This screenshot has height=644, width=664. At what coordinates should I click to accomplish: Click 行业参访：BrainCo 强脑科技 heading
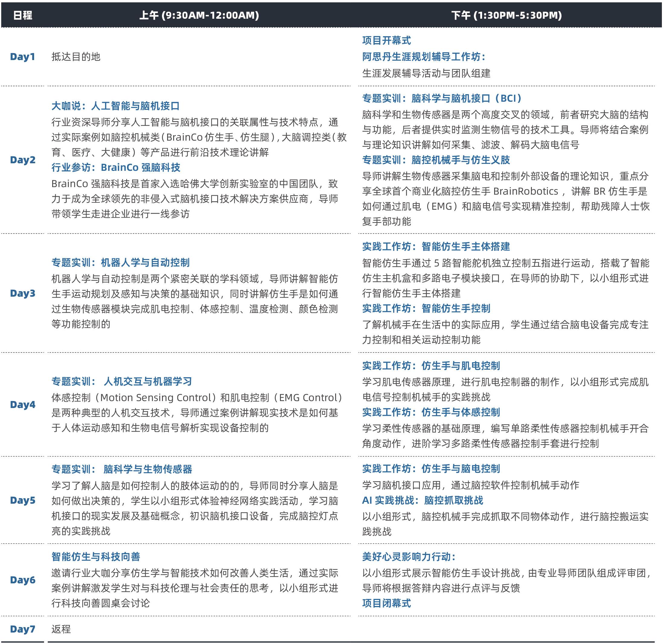[x=116, y=167]
